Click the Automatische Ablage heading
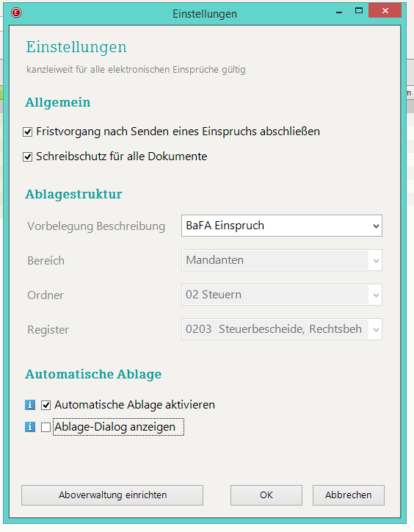Screen dimensions: 414x532 pos(93,374)
